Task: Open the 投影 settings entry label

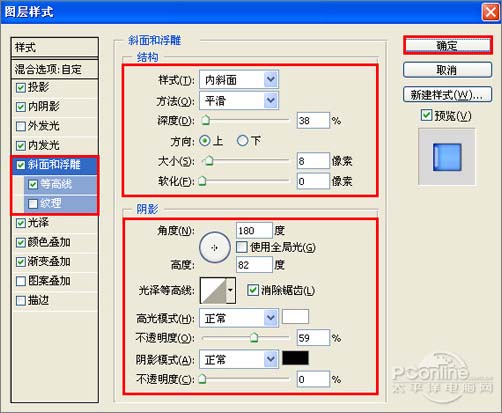Action: (38, 87)
